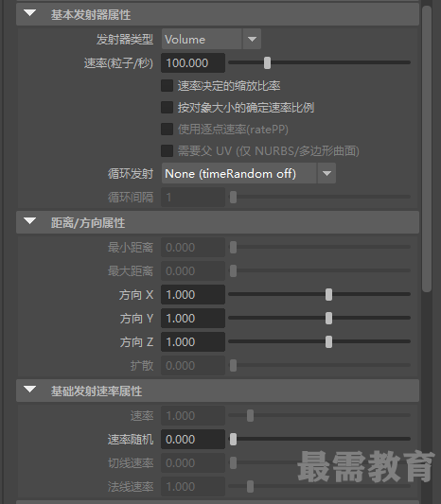Click the 法线速率 value field
This screenshot has width=441, height=504.
pos(193,486)
